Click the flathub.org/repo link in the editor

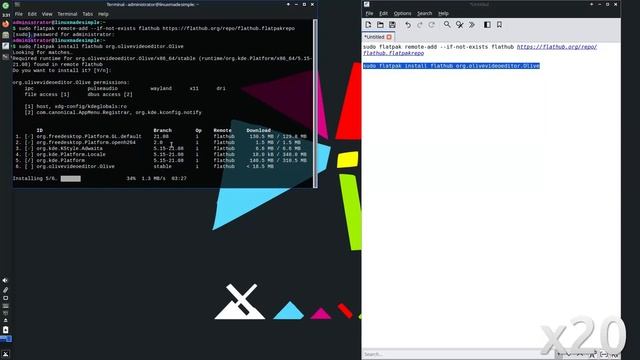[x=557, y=47]
